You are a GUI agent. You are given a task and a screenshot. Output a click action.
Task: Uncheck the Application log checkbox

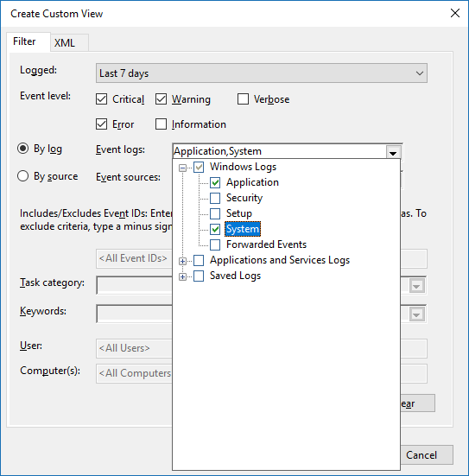tap(215, 182)
